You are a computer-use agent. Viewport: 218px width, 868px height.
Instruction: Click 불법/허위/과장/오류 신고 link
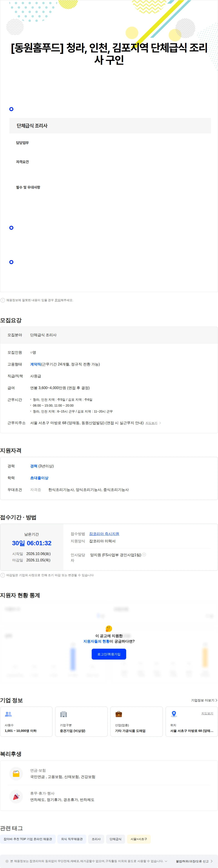click(x=192, y=861)
